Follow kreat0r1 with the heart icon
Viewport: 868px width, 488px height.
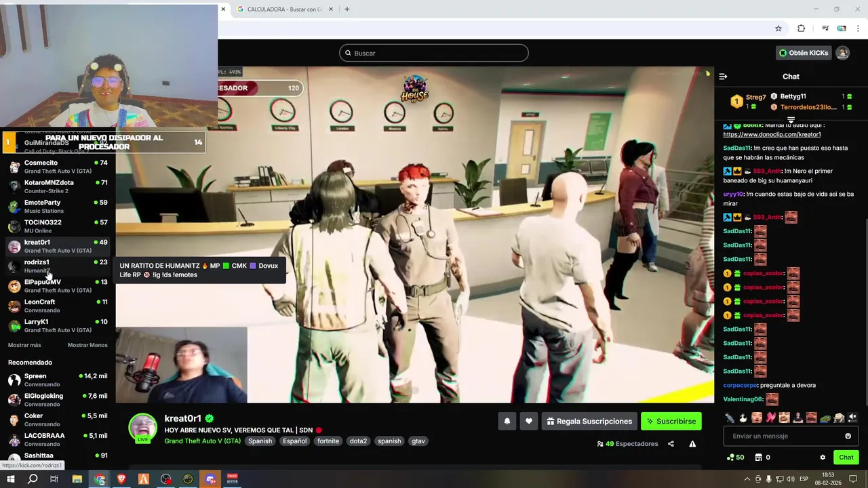tap(529, 421)
